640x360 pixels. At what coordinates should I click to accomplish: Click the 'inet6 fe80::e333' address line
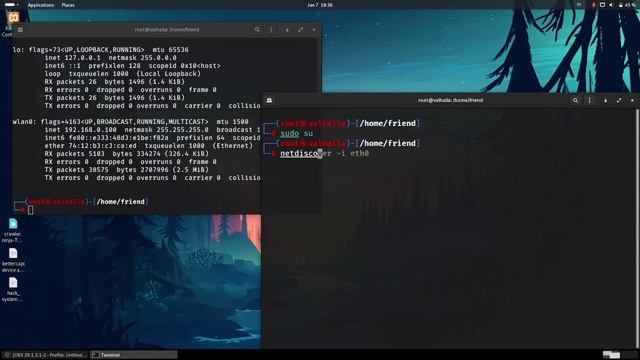(x=152, y=138)
